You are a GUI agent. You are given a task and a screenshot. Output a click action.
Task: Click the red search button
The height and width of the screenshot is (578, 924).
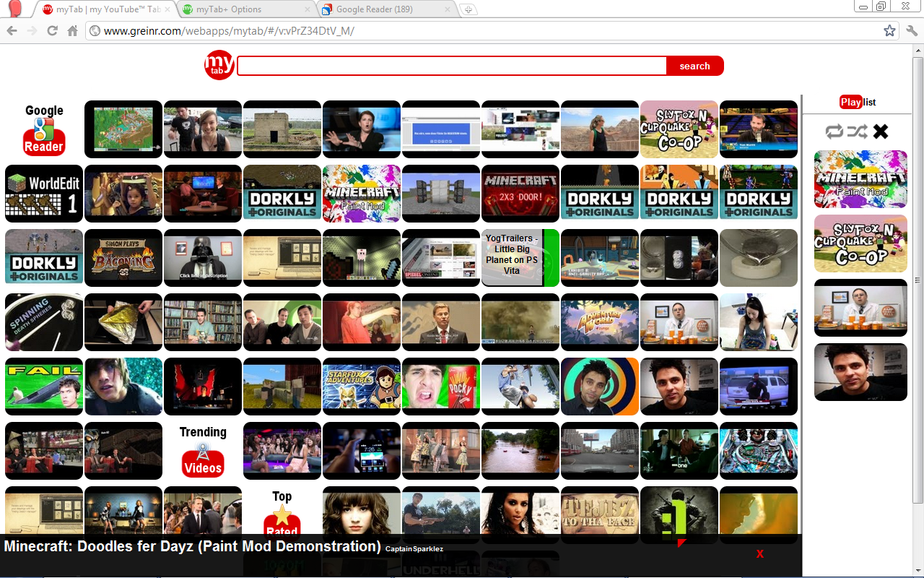coord(694,66)
